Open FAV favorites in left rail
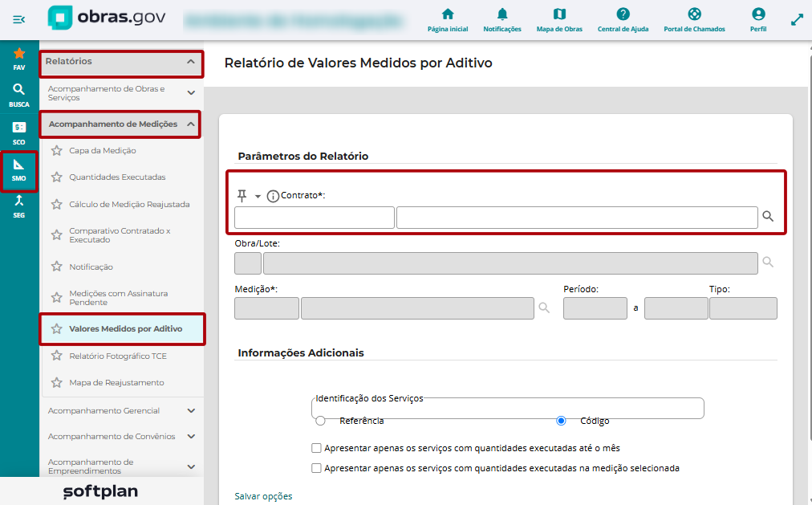812x505 pixels. coord(19,59)
